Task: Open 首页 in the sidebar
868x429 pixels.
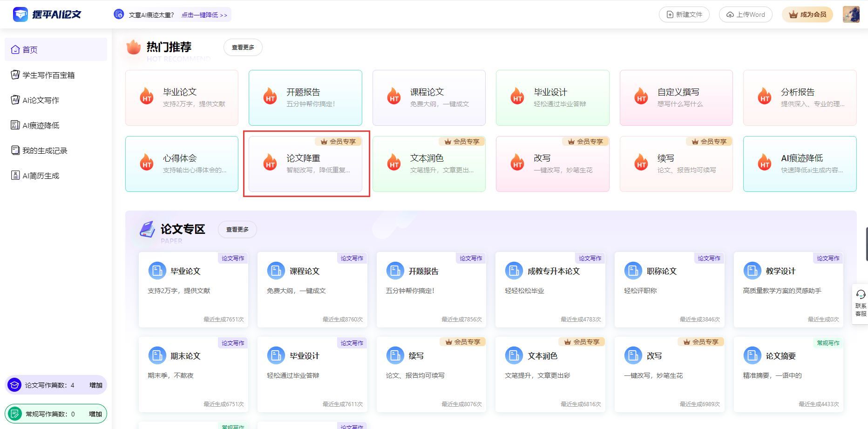Action: (x=56, y=49)
